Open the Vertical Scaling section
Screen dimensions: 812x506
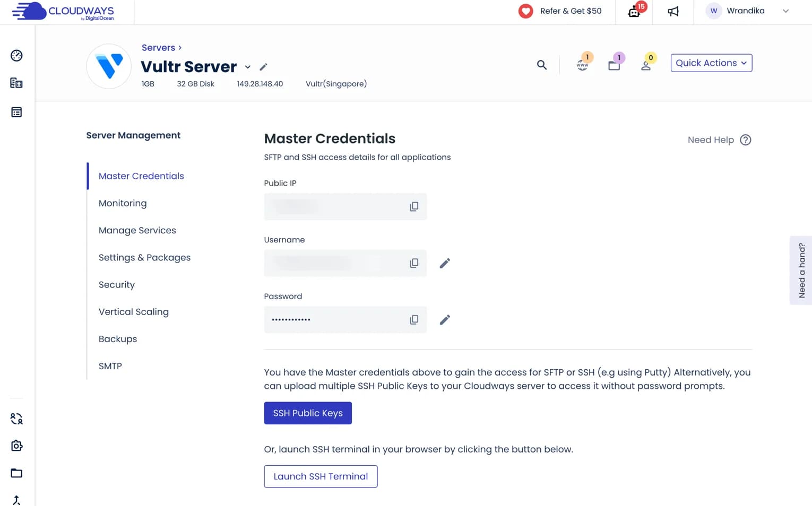134,312
